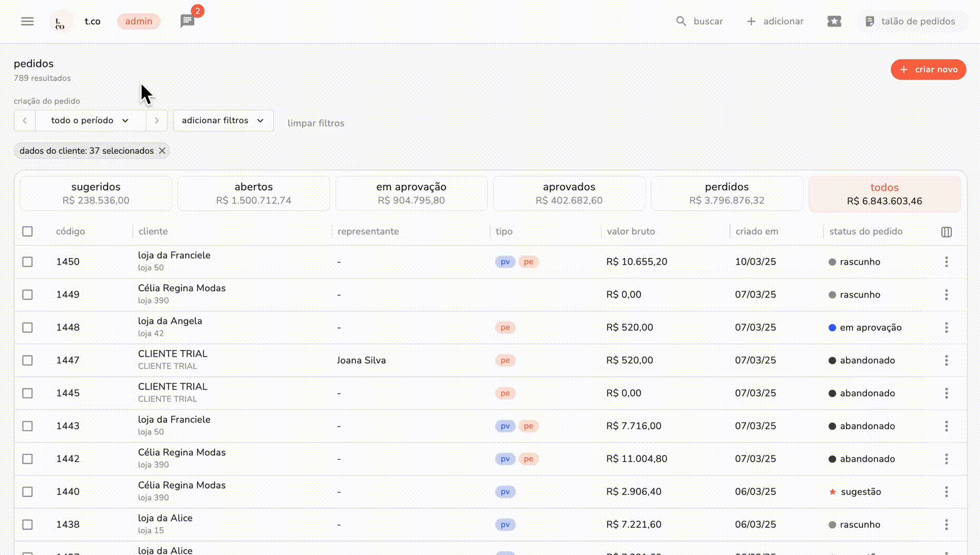Open the three-dot menu for pedido 1450
Image resolution: width=980 pixels, height=555 pixels.
947,262
